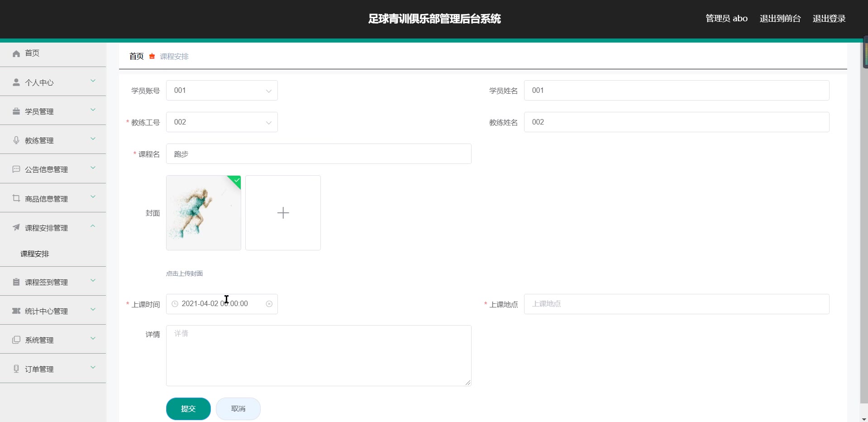This screenshot has width=868, height=422.
Task: Open the 个人中心 menu item
Action: (53, 82)
